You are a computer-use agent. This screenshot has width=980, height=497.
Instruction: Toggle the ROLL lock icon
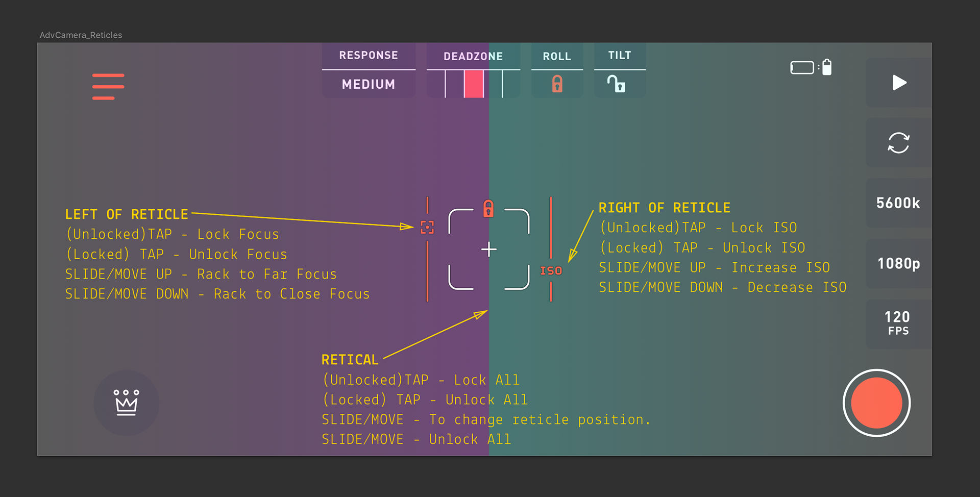point(557,84)
